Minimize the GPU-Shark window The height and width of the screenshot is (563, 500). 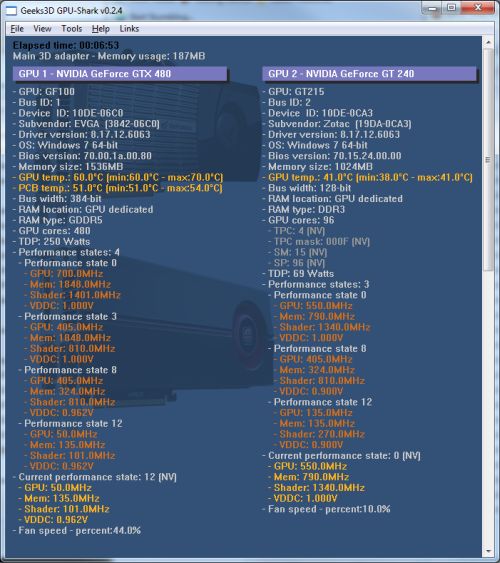[433, 8]
